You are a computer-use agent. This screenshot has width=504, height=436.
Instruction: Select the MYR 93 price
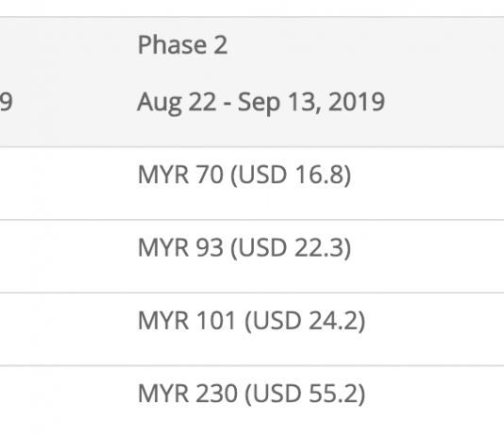point(180,247)
